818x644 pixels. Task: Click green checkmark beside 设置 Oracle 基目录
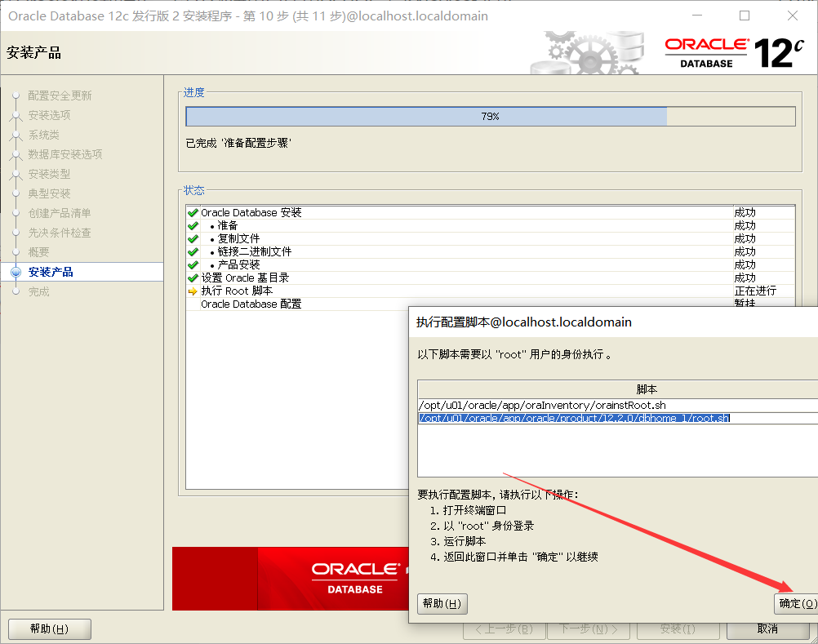point(193,278)
